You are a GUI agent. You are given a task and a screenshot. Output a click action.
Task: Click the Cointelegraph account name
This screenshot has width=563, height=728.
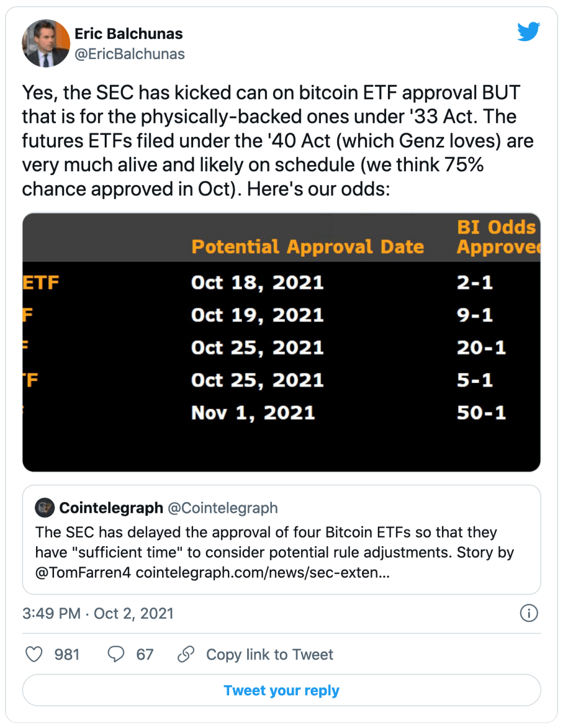[111, 508]
